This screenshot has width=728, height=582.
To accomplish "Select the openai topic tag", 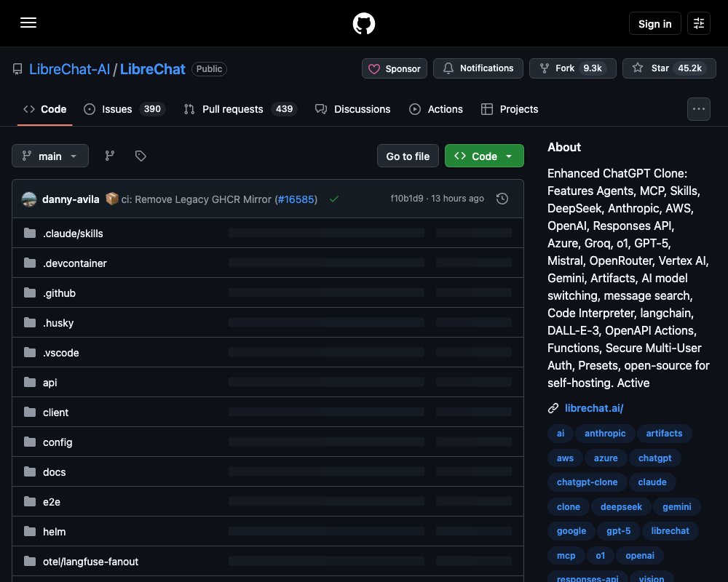I will (639, 556).
